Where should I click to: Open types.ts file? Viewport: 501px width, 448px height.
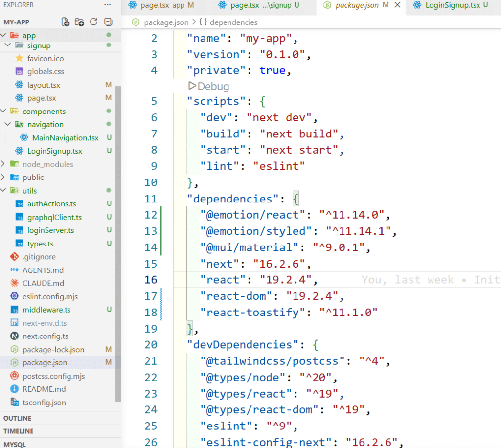click(40, 244)
